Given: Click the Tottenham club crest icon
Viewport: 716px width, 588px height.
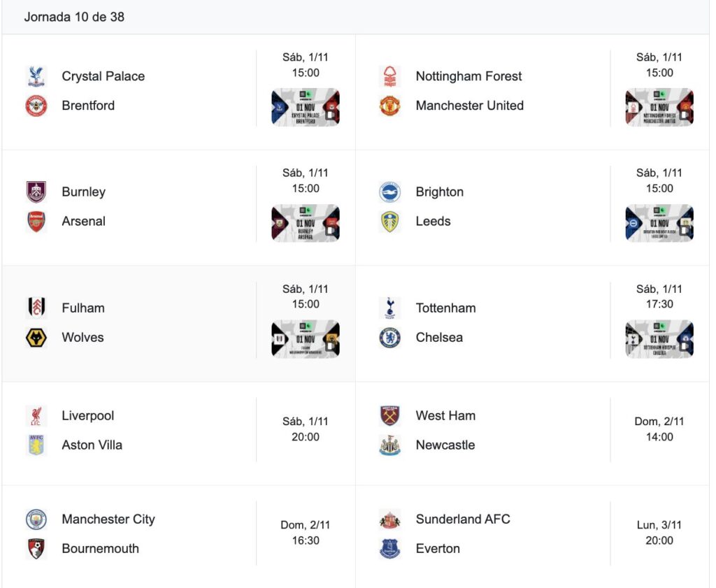Looking at the screenshot, I should coord(390,308).
